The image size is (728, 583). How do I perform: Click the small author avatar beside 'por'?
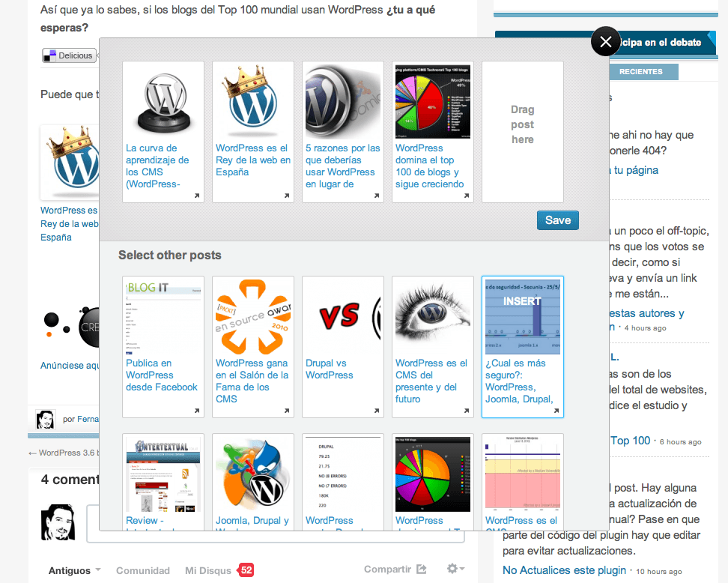pyautogui.click(x=46, y=419)
